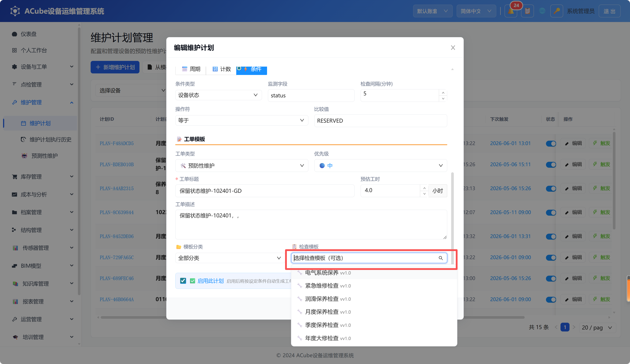Open the 工单类型 dropdown
This screenshot has width=630, height=364.
pos(242,166)
